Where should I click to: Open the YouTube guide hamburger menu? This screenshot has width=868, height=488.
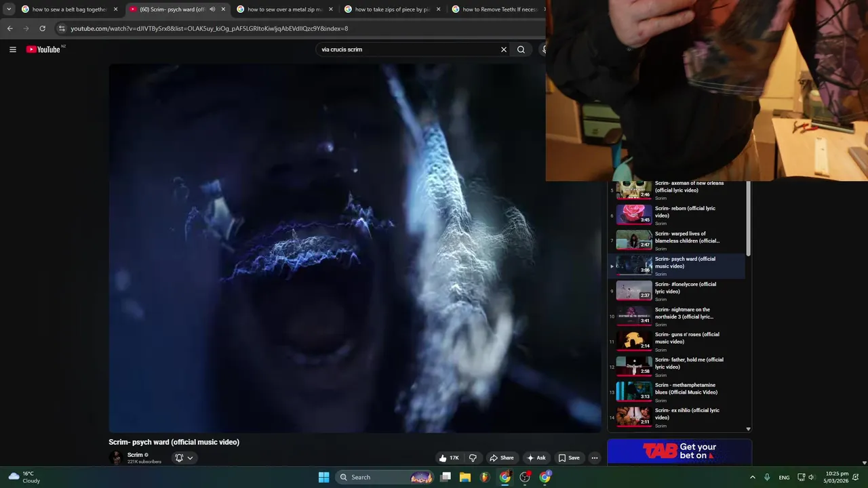point(12,49)
